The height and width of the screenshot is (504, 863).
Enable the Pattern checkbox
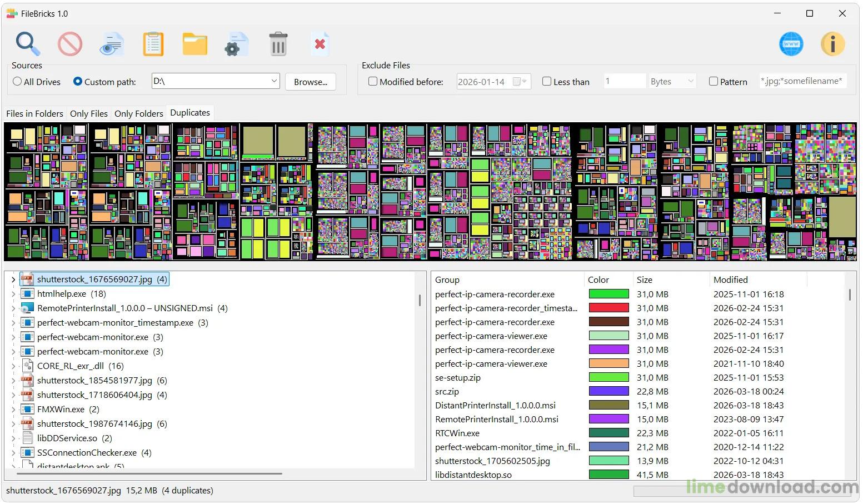[714, 82]
